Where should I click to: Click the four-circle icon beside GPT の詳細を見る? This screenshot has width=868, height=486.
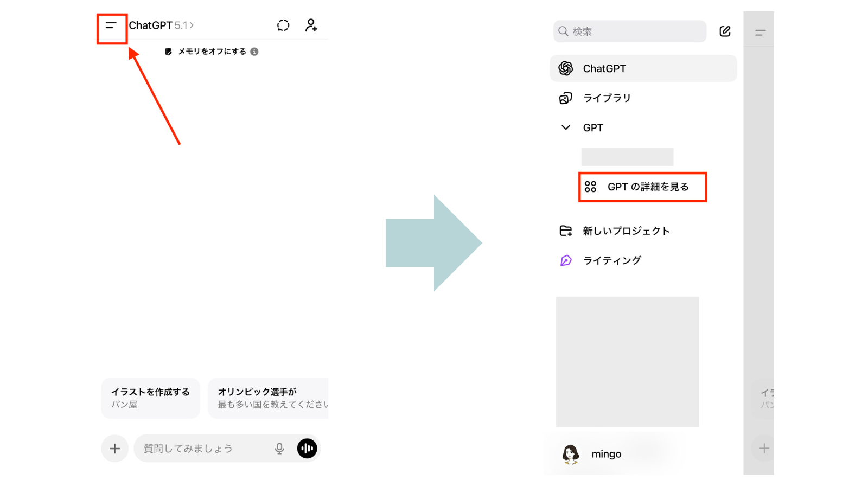tap(591, 187)
